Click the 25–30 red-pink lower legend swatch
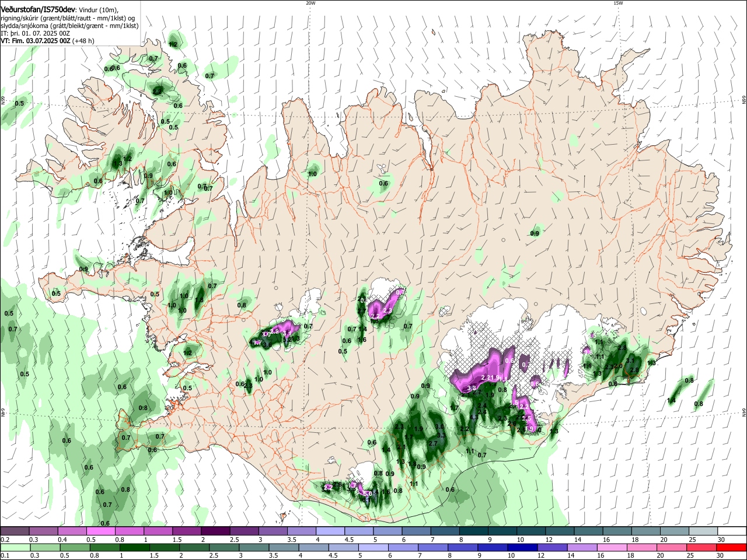Image resolution: width=747 pixels, height=560 pixels. coord(701,547)
